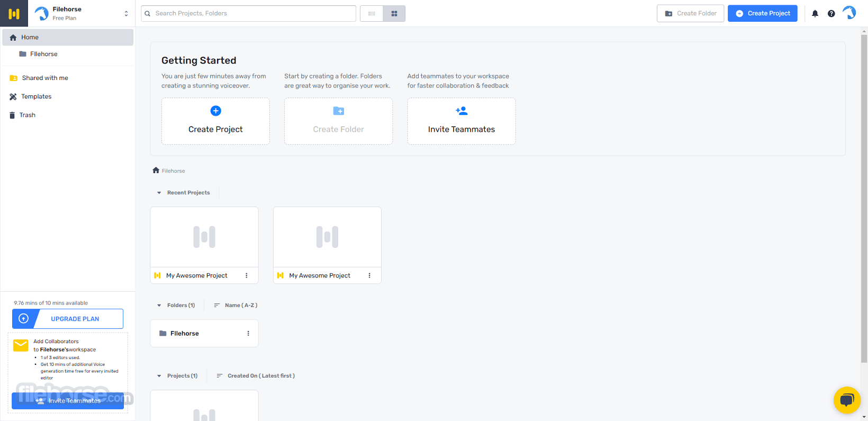
Task: Click the partially visible project thumbnail under Projects
Action: [204, 406]
